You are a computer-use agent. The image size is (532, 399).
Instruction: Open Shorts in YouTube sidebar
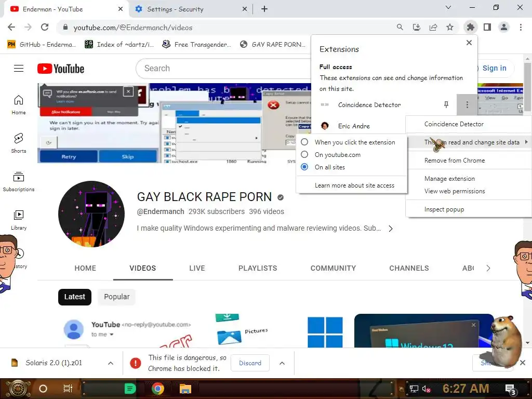point(19,143)
